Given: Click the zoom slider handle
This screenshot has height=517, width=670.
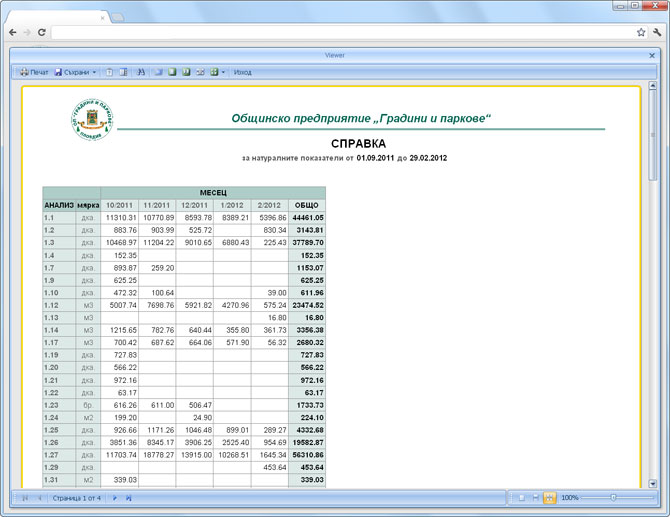Looking at the screenshot, I should point(614,498).
